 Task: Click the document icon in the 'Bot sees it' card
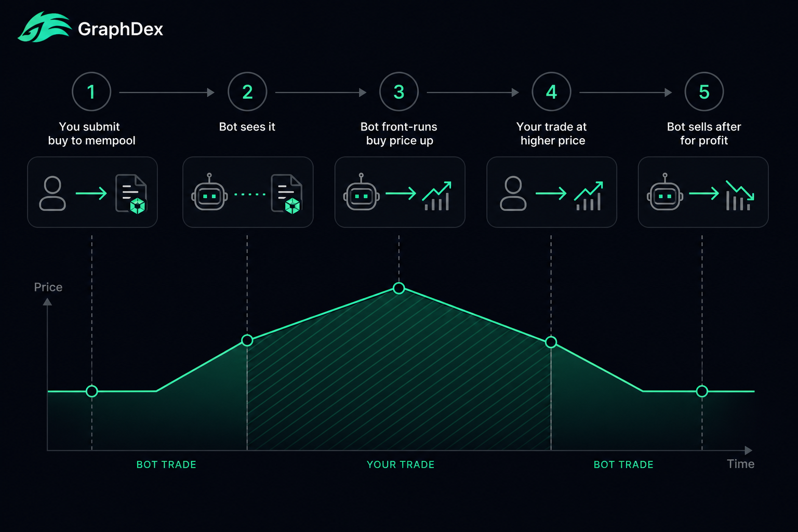[286, 194]
